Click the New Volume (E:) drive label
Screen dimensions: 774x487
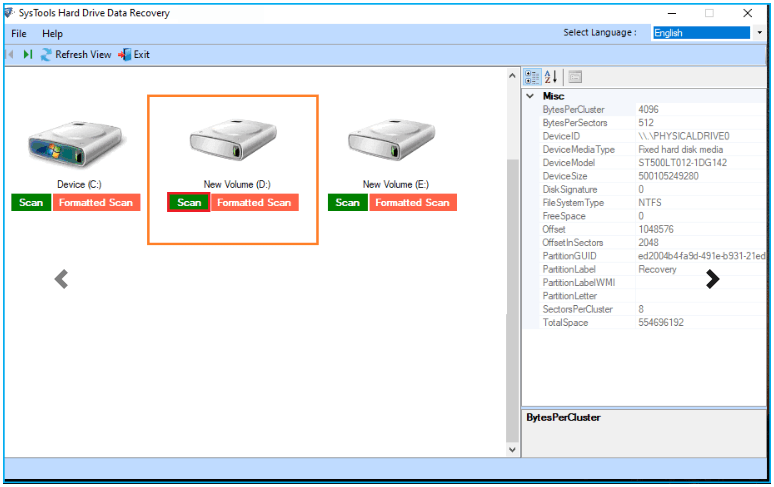point(396,185)
